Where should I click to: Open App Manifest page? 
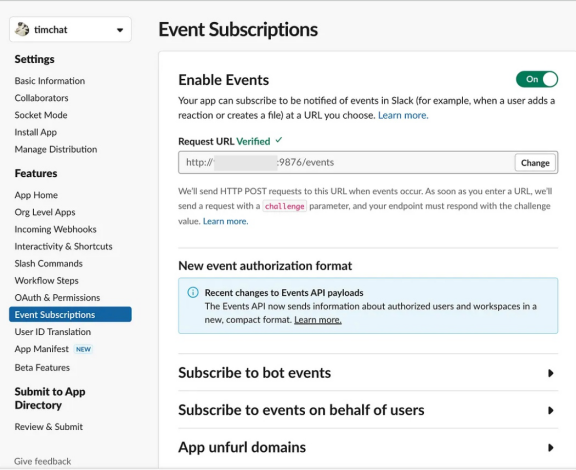point(42,349)
